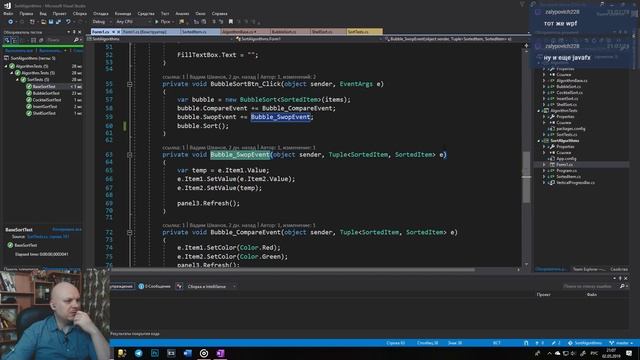Open the Правка menu
The height and width of the screenshot is (360, 640).
[26, 13]
